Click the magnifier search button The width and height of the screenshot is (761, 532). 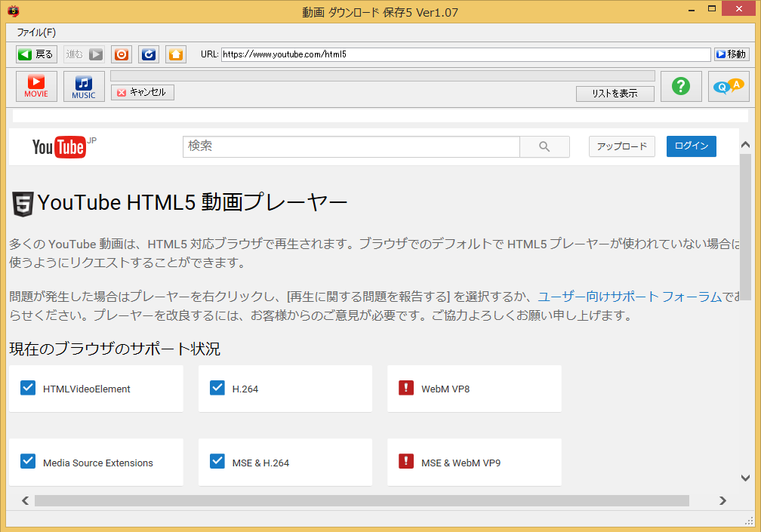(x=544, y=146)
